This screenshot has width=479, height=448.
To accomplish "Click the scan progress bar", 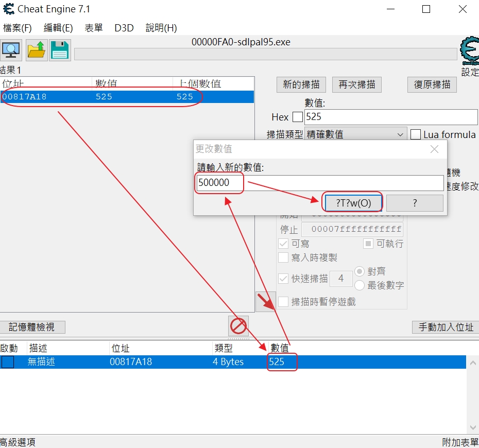I will (x=265, y=54).
